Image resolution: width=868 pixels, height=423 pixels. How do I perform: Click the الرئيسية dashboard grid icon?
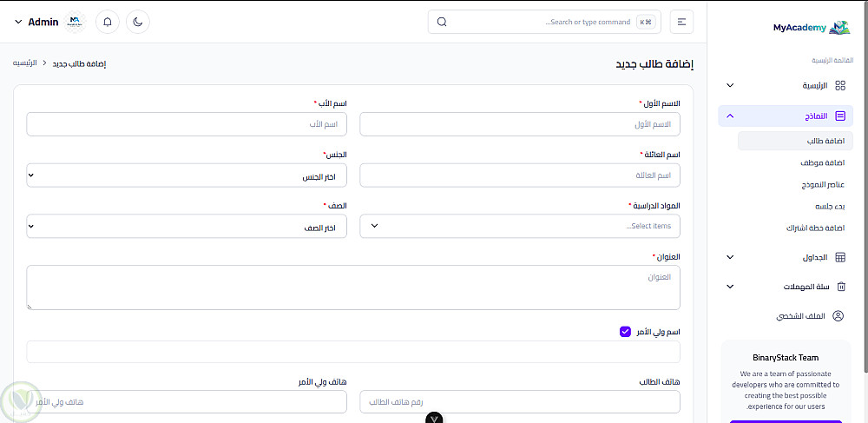tap(839, 85)
